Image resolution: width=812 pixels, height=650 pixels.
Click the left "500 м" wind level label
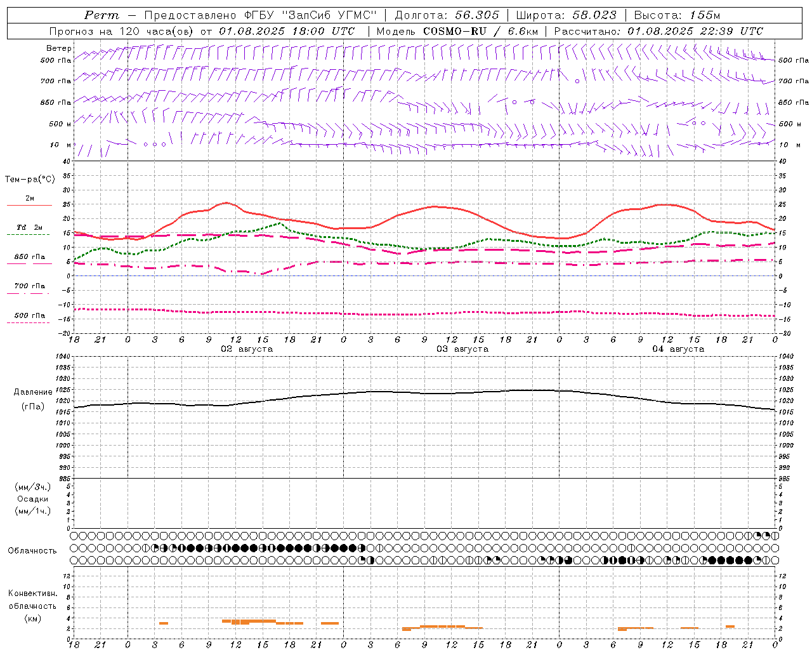(60, 124)
